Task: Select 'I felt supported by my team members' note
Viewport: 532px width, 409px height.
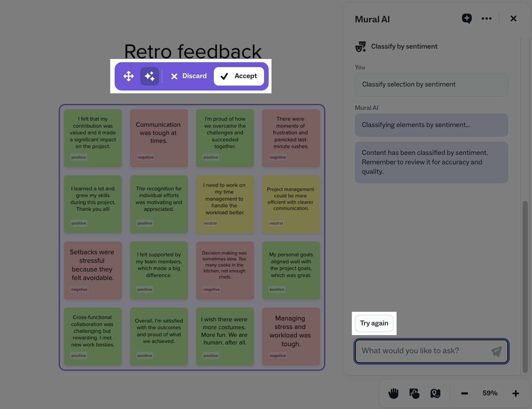Action: click(x=159, y=270)
